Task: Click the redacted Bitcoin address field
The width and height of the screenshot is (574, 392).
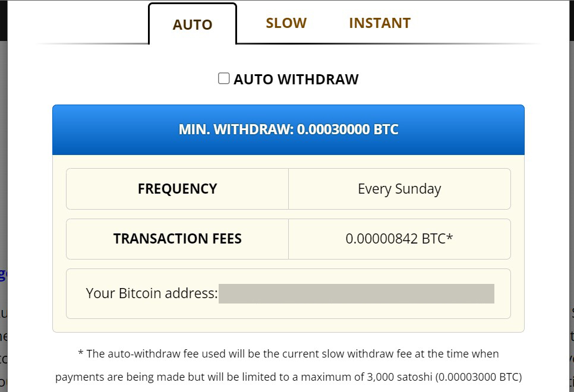Action: [x=357, y=293]
